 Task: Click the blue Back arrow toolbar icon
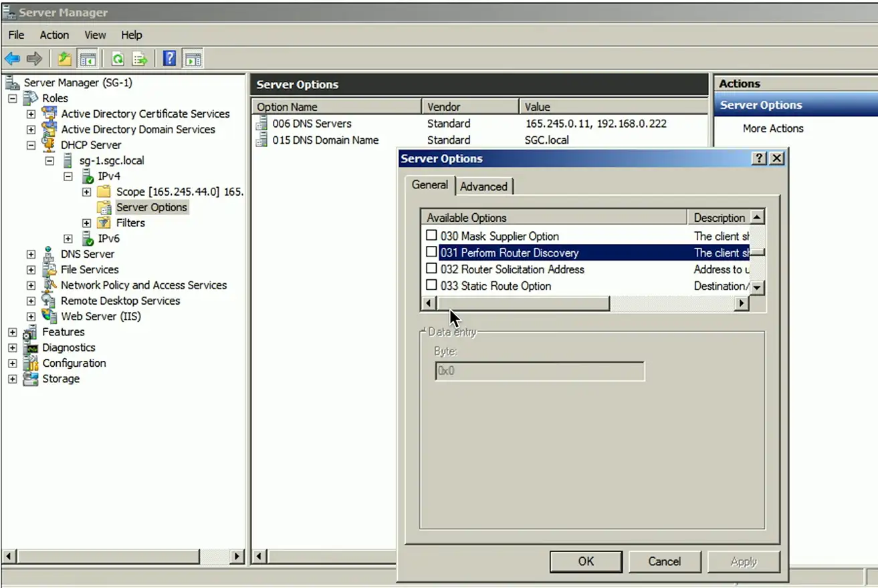pos(12,59)
